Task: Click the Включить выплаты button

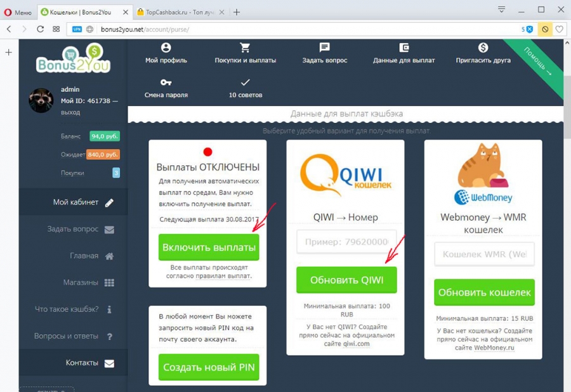Action: 209,247
